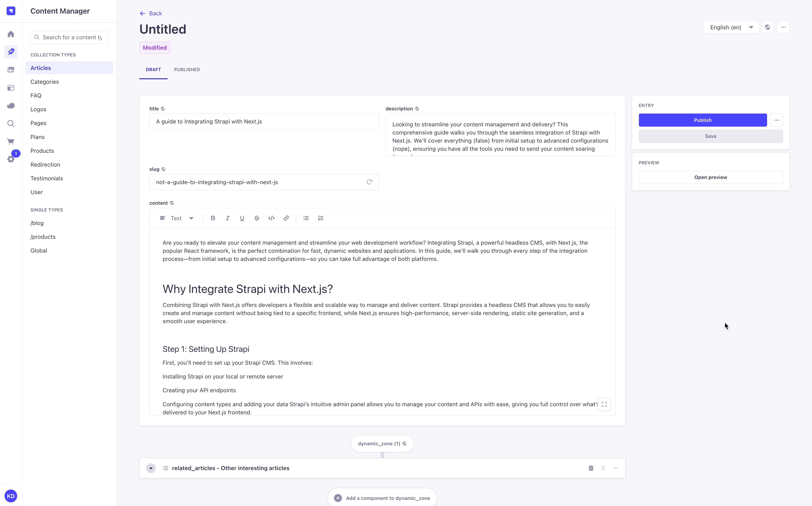
Task: Open the Media Library from the sidebar
Action: (x=11, y=70)
